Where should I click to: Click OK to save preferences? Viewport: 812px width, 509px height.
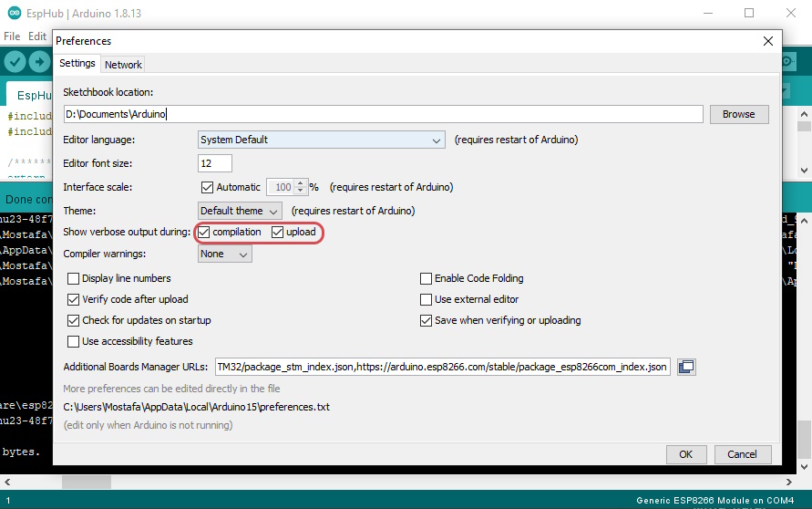coord(686,454)
